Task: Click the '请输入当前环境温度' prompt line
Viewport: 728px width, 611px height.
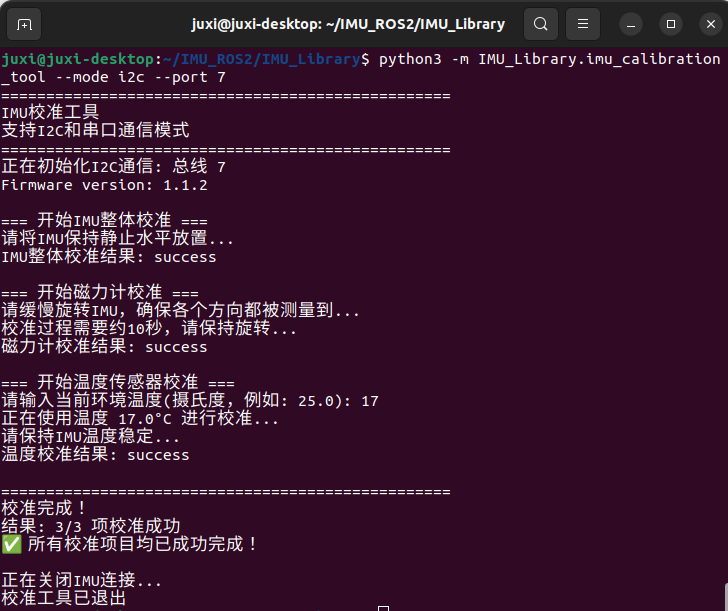Action: coord(190,400)
